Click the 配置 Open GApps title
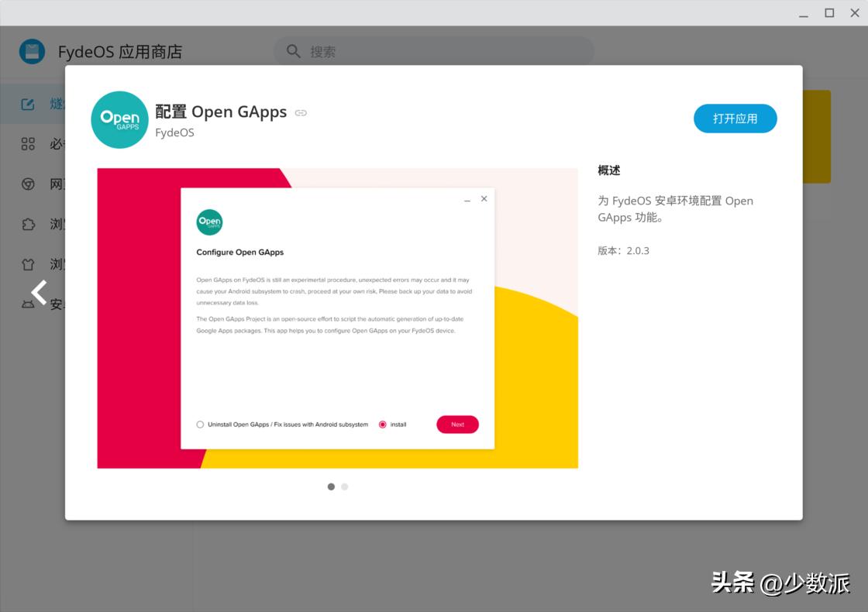Image resolution: width=868 pixels, height=612 pixels. tap(221, 112)
